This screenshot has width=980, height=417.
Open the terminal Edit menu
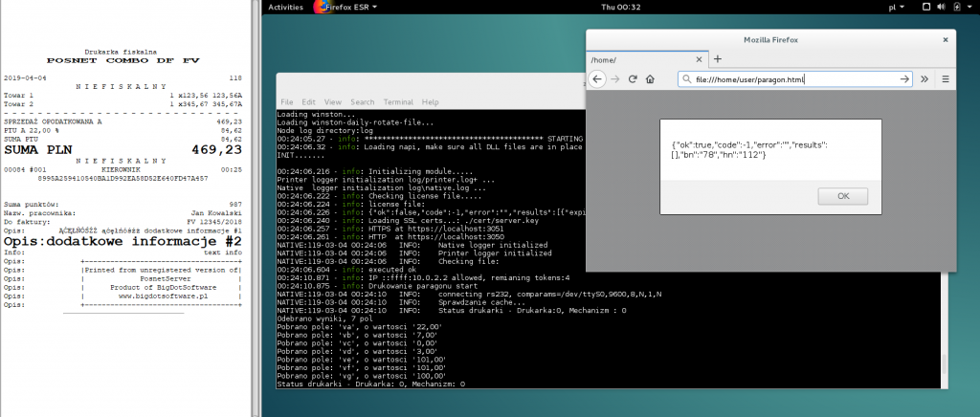(309, 101)
